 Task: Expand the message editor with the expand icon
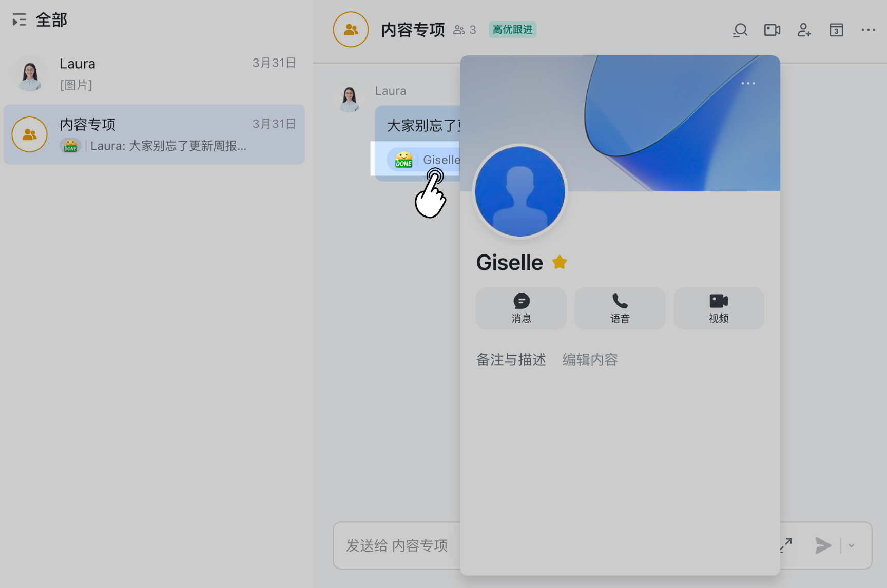(x=786, y=545)
